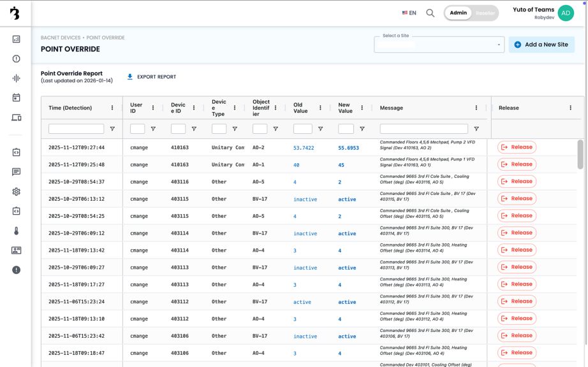
Task: Open Time (Detection) column options menu
Action: tap(112, 108)
